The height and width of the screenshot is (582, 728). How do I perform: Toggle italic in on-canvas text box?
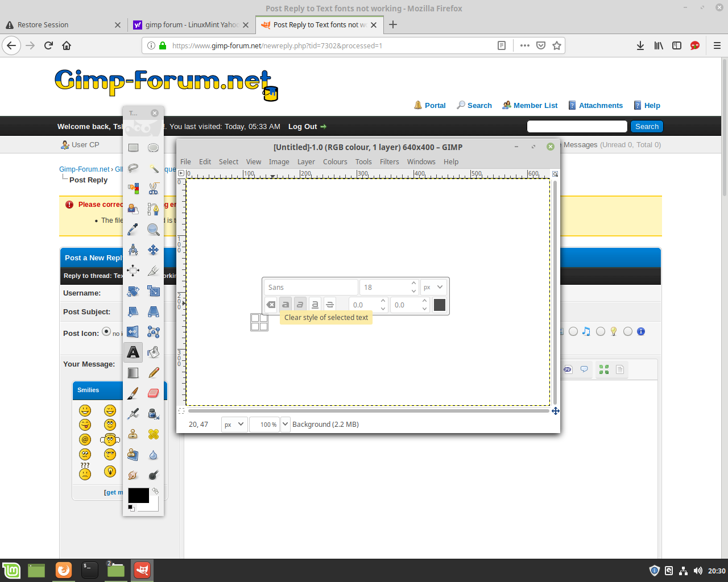300,305
